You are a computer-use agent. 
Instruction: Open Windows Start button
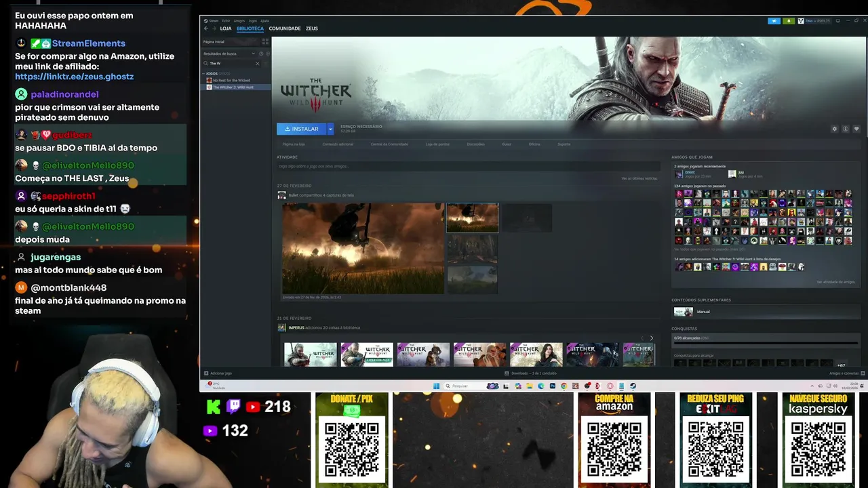[437, 386]
